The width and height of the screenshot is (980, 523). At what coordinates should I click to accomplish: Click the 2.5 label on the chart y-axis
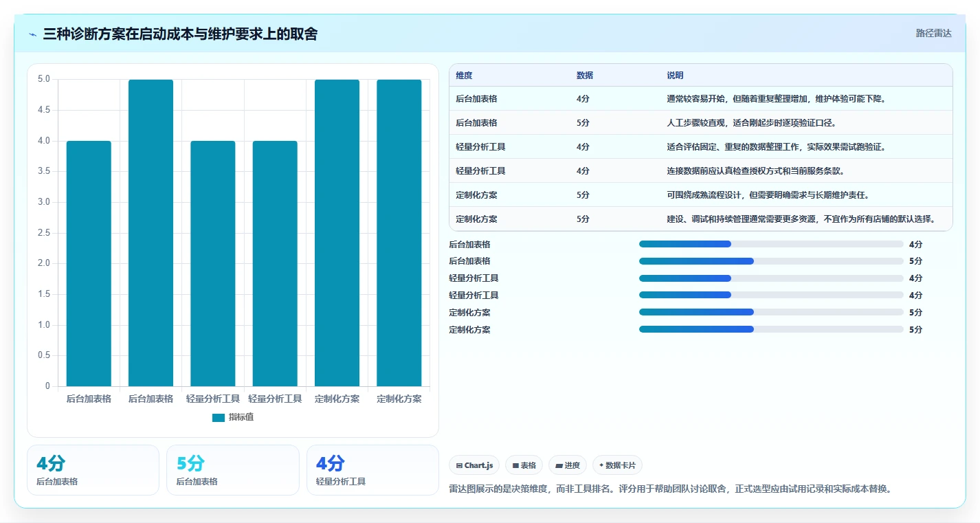coord(43,232)
